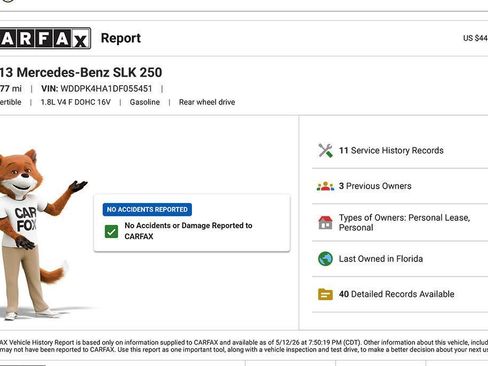Screen dimensions: 488x366
Task: Select the NO ACCIDENTS REPORTED badge
Action: click(147, 209)
